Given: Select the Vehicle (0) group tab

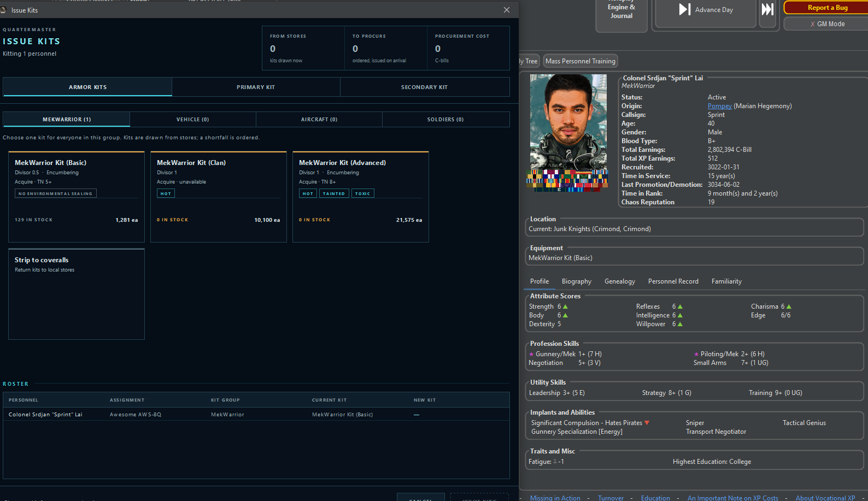Looking at the screenshot, I should [x=192, y=119].
